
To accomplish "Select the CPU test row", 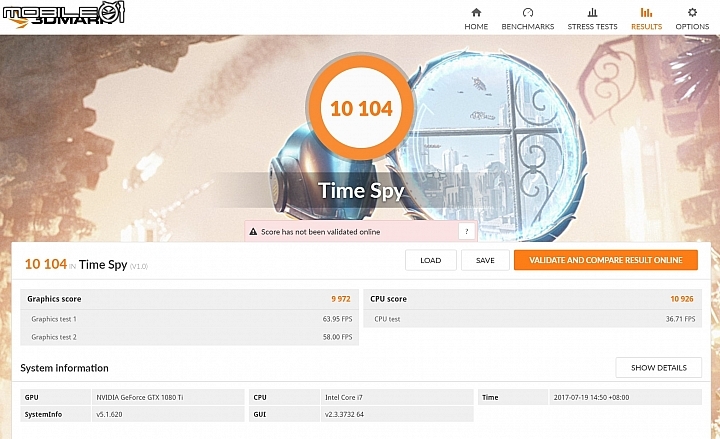I will pos(533,319).
